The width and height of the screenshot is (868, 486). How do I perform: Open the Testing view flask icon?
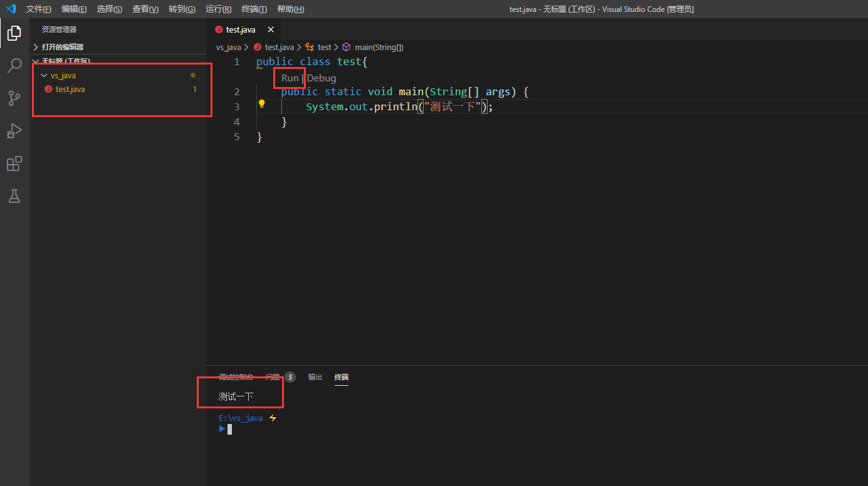point(14,196)
